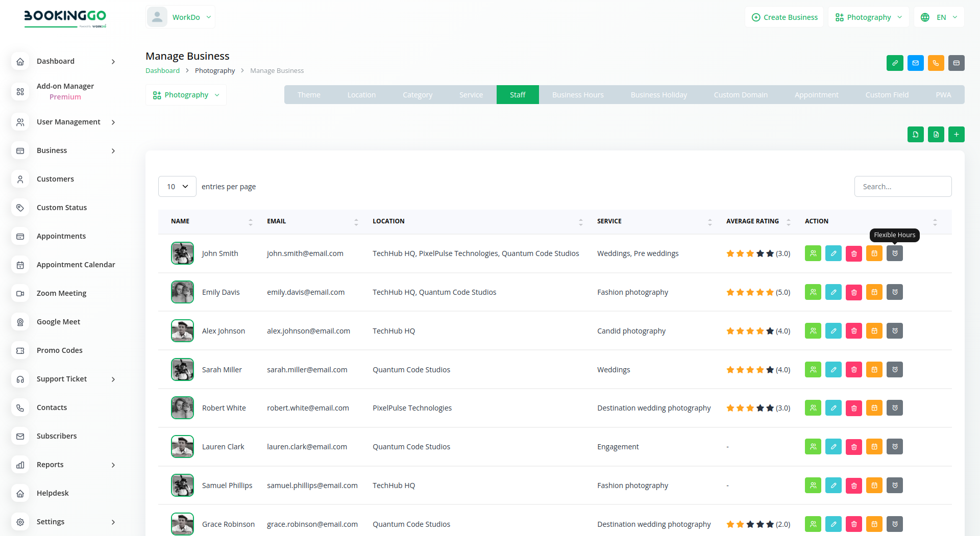Click the teal edit icon for Alex Johnson

(x=833, y=331)
